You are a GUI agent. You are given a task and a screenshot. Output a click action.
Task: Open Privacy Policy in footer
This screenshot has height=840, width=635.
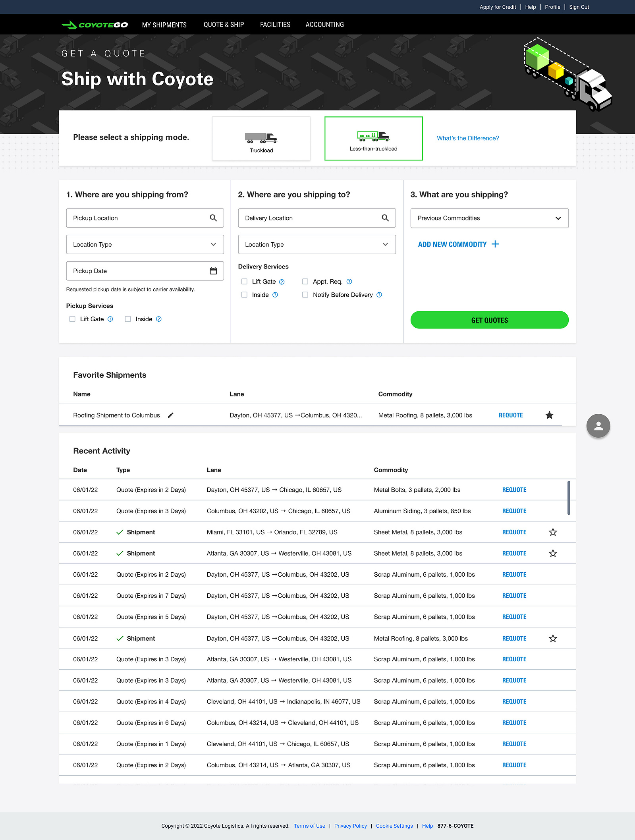tap(351, 826)
